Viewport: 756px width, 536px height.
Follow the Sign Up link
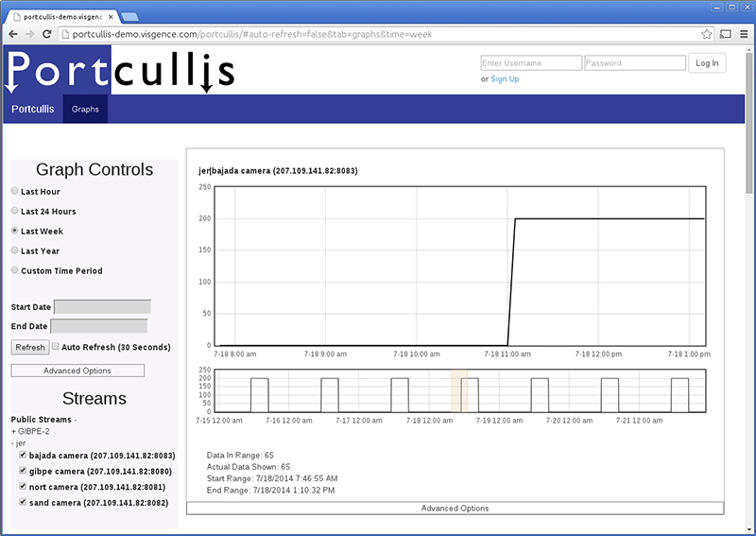505,79
